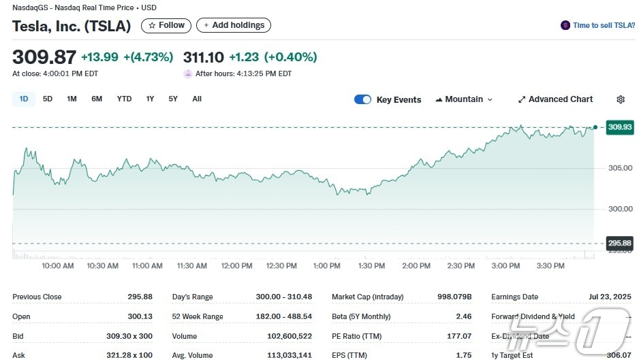Show the 6M chart range

[x=97, y=99]
